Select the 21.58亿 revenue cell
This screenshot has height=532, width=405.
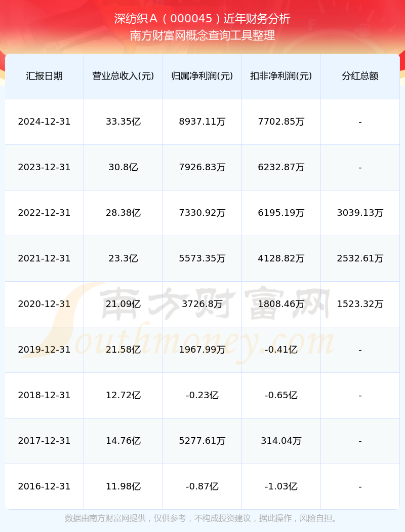[x=124, y=350]
